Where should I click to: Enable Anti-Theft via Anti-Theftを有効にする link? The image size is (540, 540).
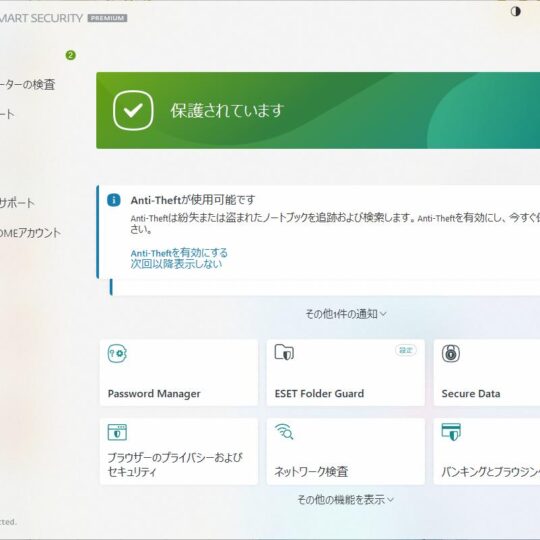[x=179, y=253]
